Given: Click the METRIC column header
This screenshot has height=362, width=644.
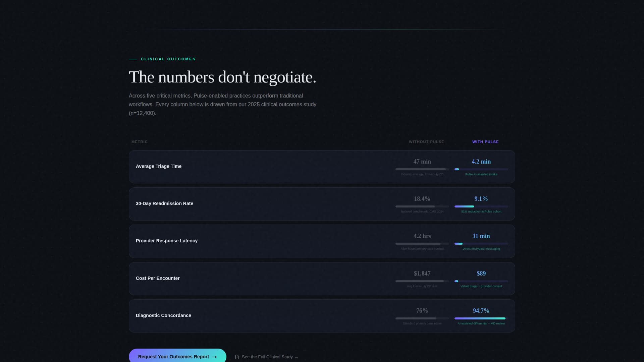Looking at the screenshot, I should (140, 142).
